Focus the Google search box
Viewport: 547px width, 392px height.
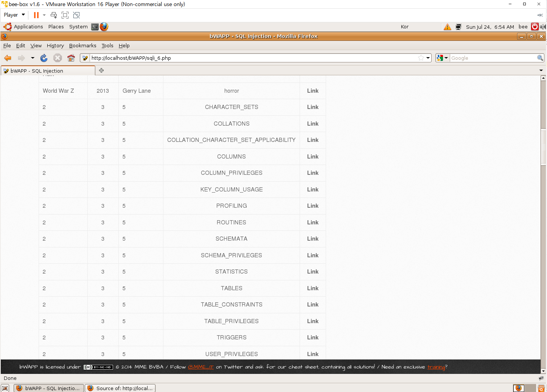click(493, 58)
